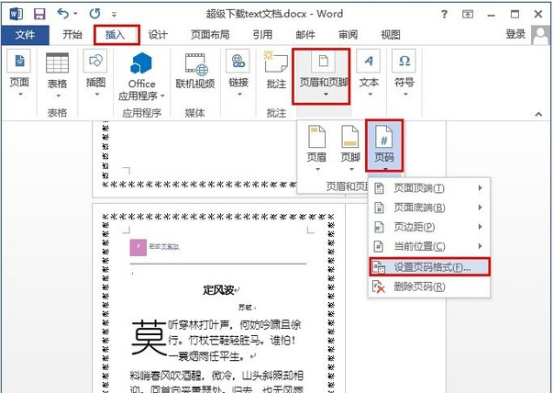Expand the 链接 dropdown arrow
This screenshot has height=393, width=554.
pos(240,94)
